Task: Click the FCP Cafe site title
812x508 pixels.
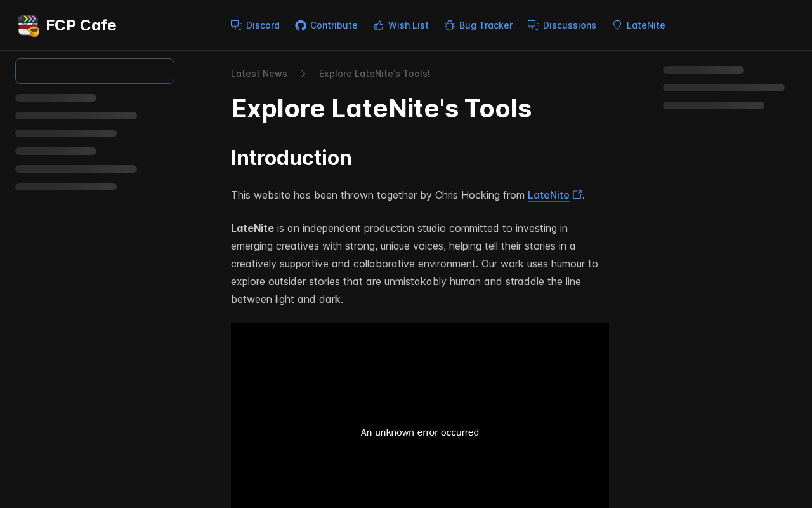Action: pyautogui.click(x=81, y=25)
